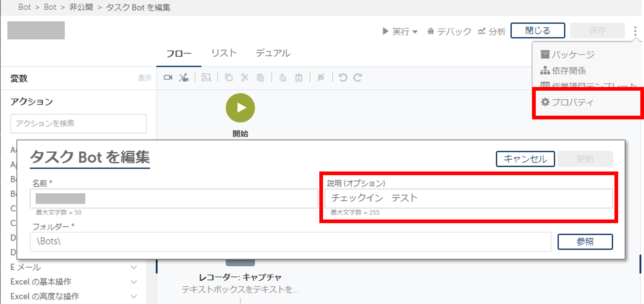Start recording with the camera recorder icon

[168, 78]
